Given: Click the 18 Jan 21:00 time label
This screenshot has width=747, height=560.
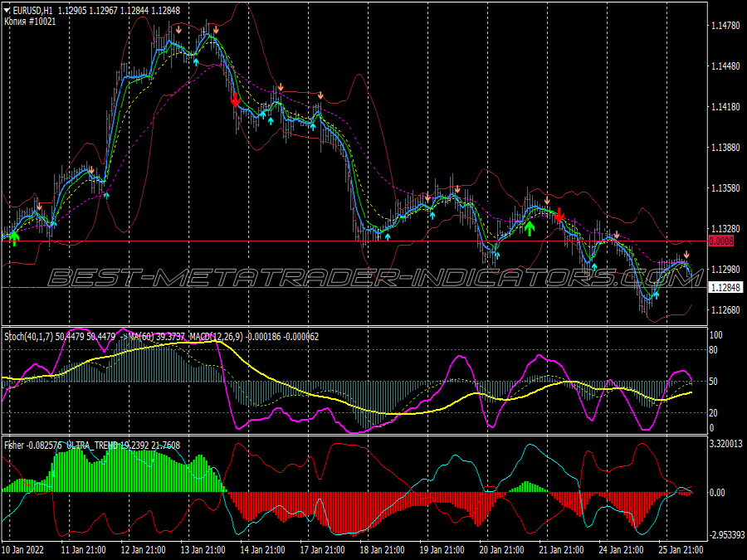Looking at the screenshot, I should click(382, 550).
